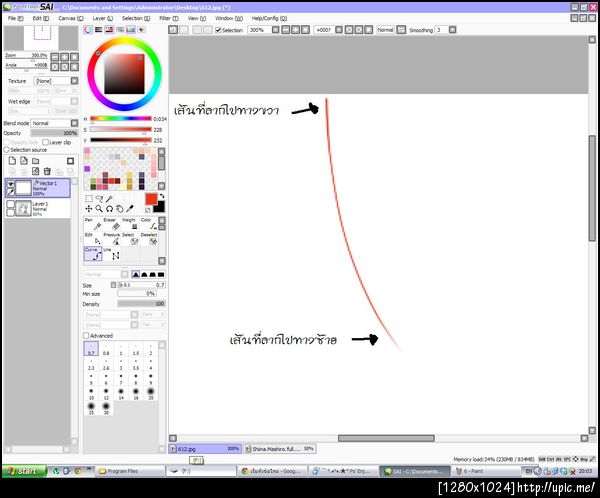The width and height of the screenshot is (600, 498).
Task: Toggle the Selection checkbox in toolbar
Action: pyautogui.click(x=218, y=30)
